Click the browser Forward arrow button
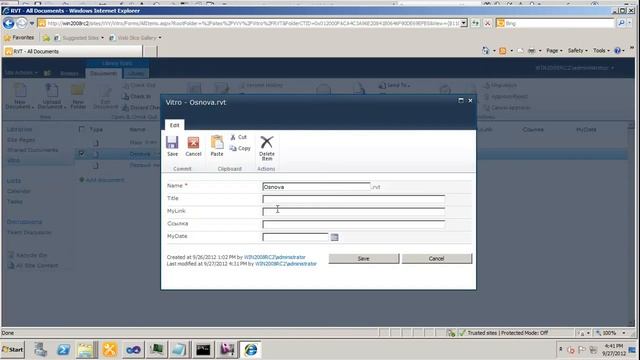The height and width of the screenshot is (360, 640). [21, 23]
